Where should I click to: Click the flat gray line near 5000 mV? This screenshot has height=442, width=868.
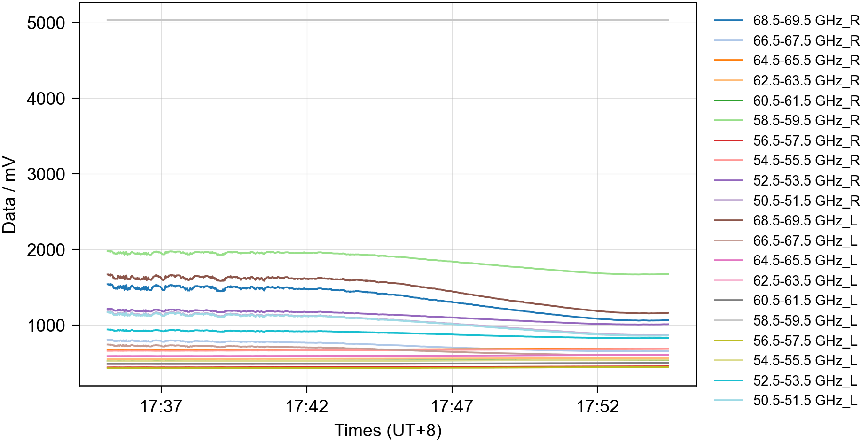tap(388, 20)
